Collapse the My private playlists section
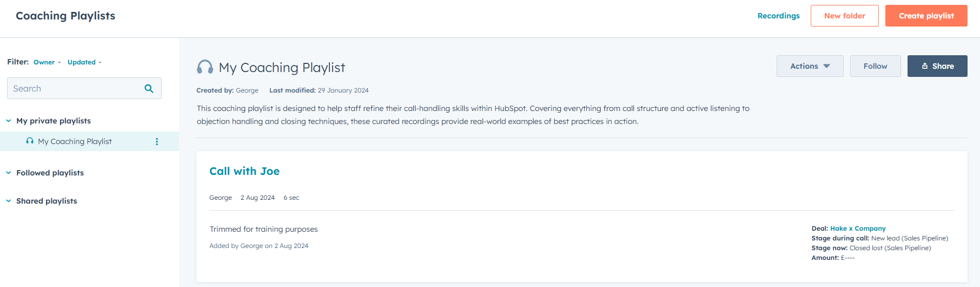Screen dimensions: 980x287 pyautogui.click(x=9, y=121)
